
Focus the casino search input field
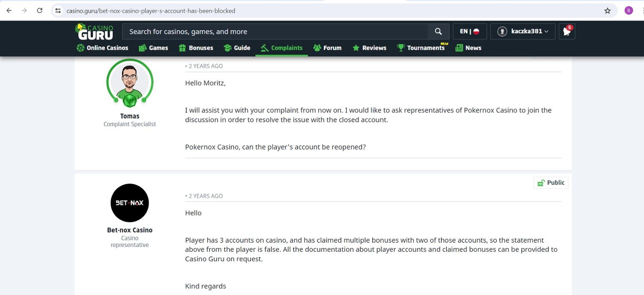[x=275, y=31]
